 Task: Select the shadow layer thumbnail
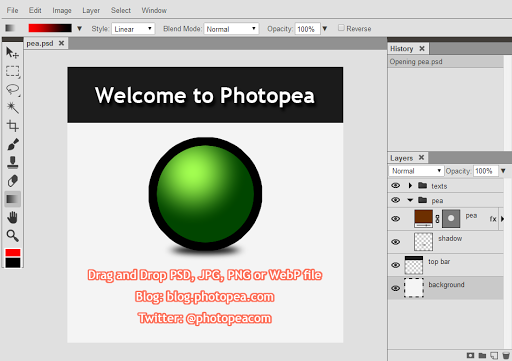coord(423,242)
